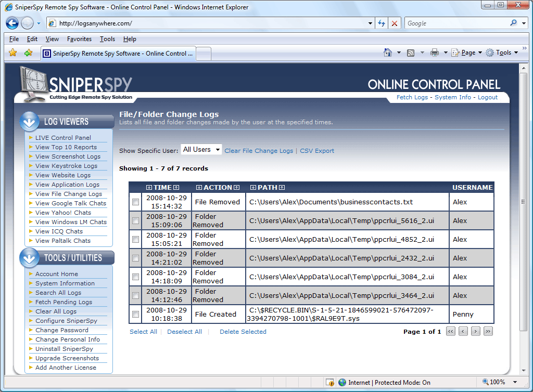Click the status bar security shield icon

click(330, 383)
